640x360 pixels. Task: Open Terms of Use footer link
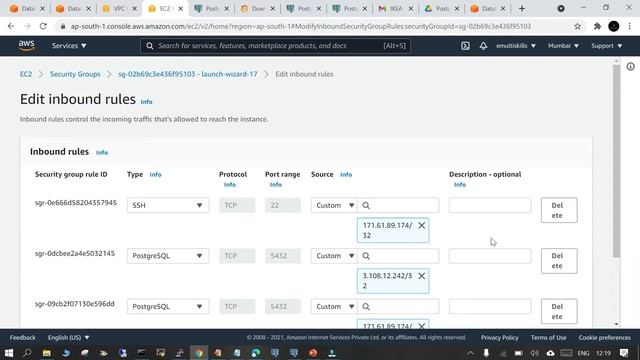[549, 338]
